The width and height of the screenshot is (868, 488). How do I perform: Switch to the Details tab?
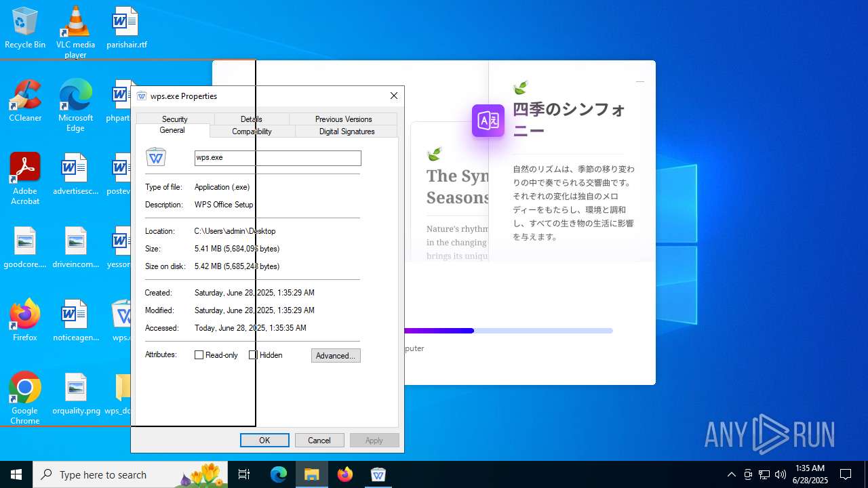click(x=251, y=119)
